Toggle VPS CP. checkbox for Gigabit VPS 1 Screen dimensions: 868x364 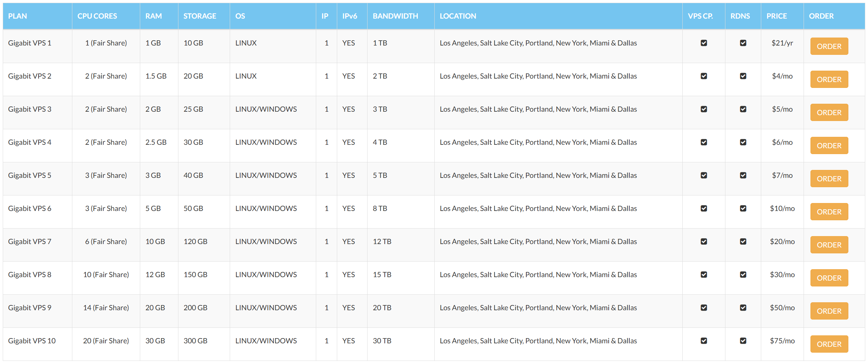tap(704, 43)
